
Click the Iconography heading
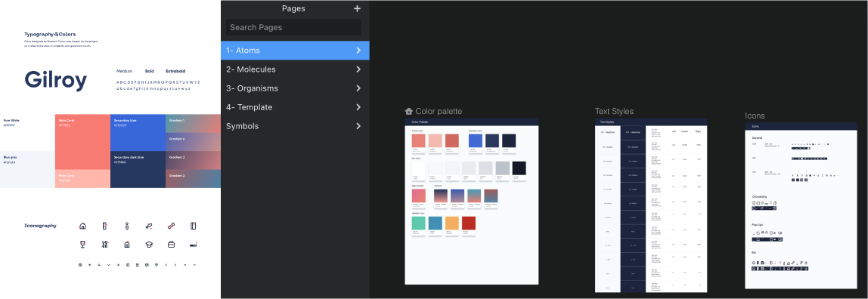(x=40, y=226)
